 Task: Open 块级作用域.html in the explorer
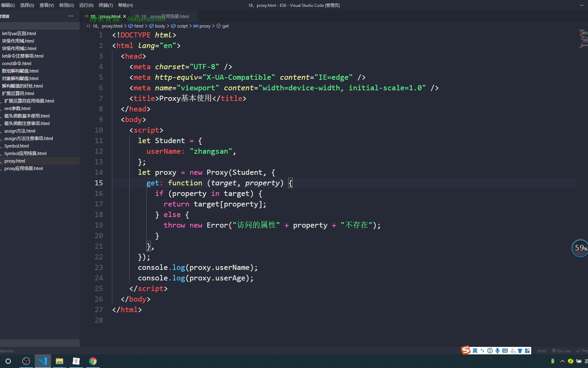pos(40,41)
